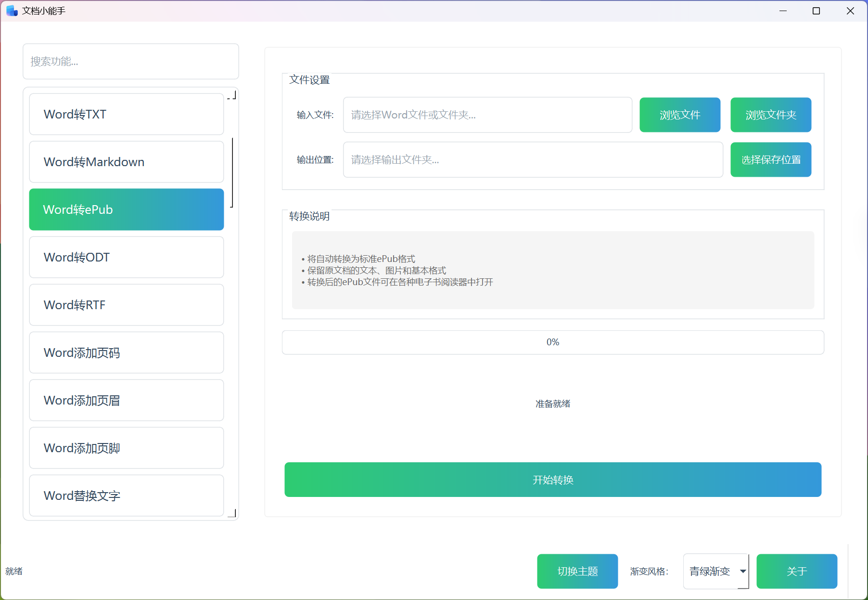Viewport: 868px width, 600px height.
Task: Click the 文档小能手 app logo icon
Action: 11,10
